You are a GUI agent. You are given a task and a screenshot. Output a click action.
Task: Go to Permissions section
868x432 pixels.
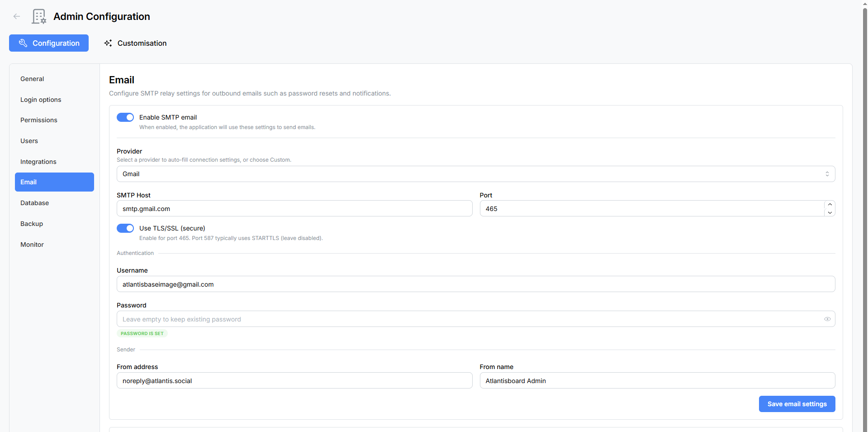coord(54,120)
